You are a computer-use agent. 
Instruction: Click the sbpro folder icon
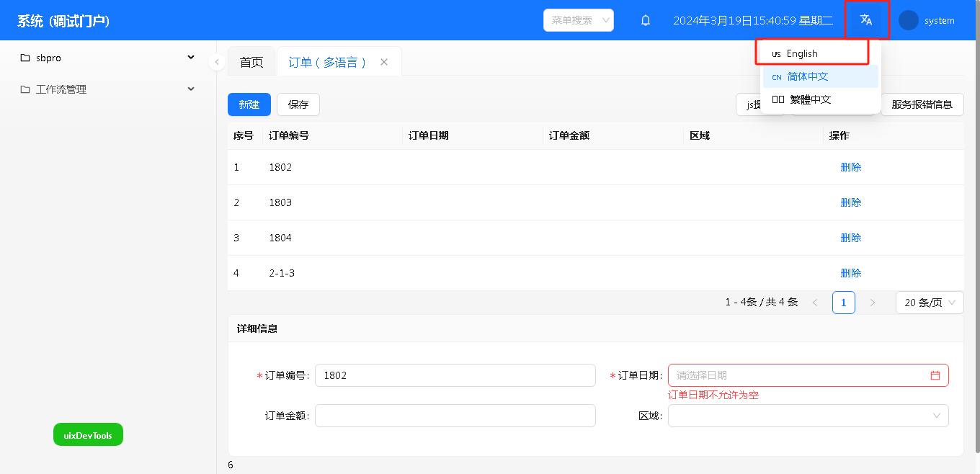(x=25, y=58)
